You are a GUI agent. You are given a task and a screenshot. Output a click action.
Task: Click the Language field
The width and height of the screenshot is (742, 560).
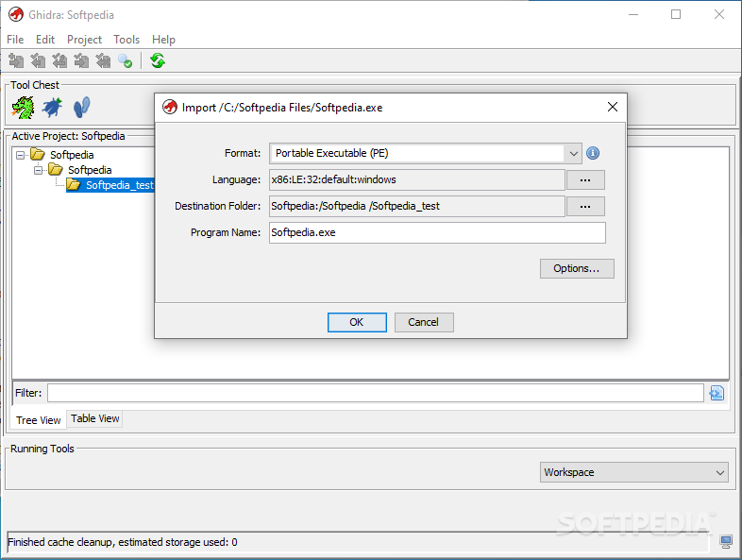417,179
